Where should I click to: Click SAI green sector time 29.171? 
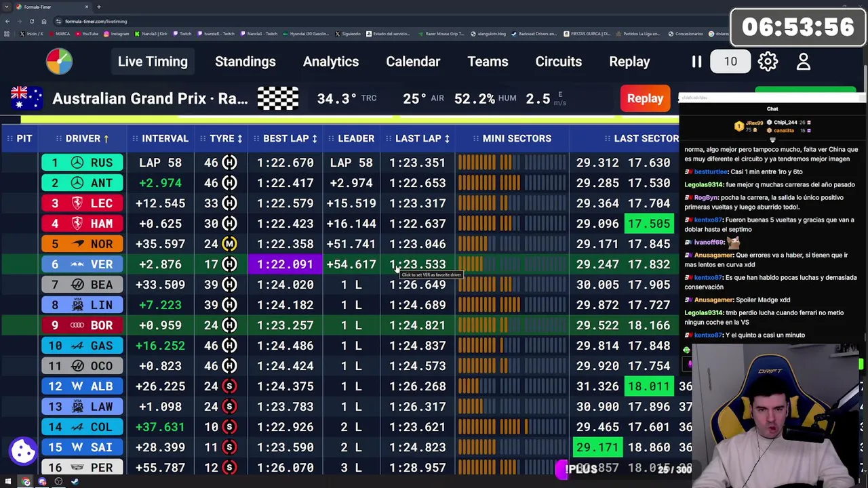pyautogui.click(x=597, y=447)
